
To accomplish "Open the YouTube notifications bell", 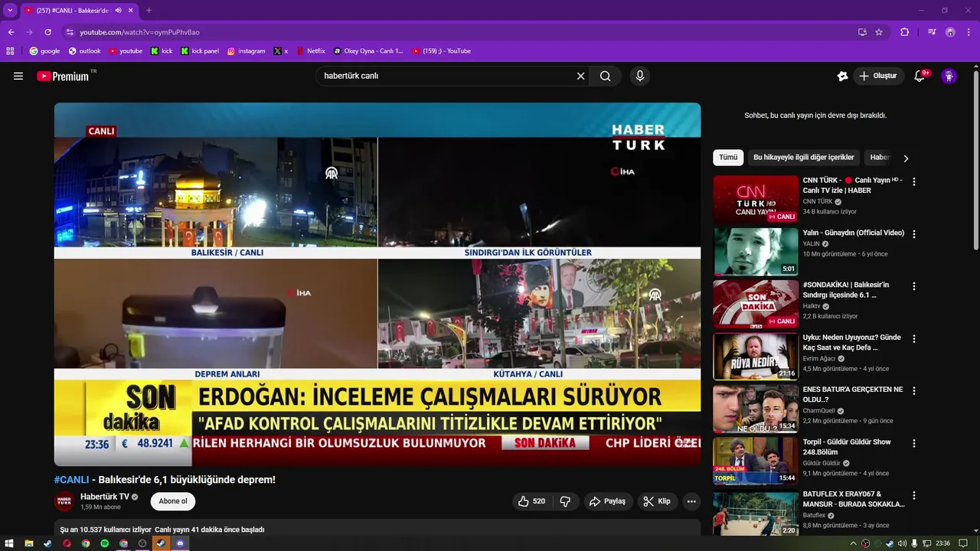I will click(x=920, y=76).
